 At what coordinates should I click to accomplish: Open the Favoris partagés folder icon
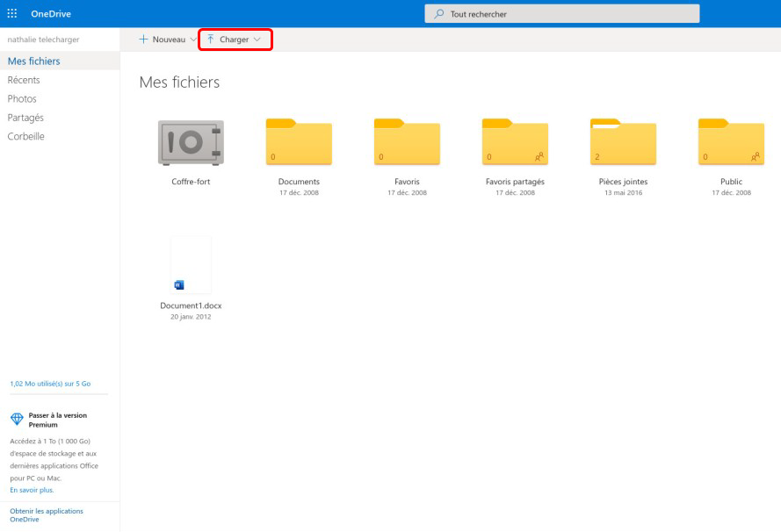pos(515,141)
